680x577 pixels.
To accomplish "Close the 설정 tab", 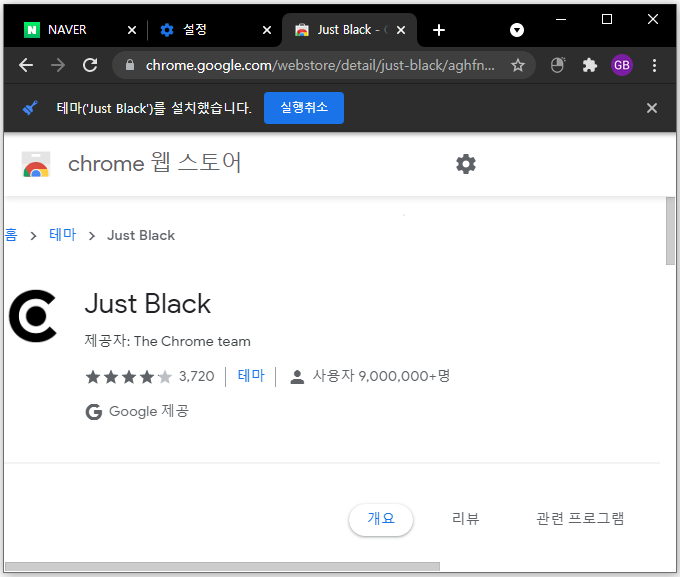I will point(267,30).
